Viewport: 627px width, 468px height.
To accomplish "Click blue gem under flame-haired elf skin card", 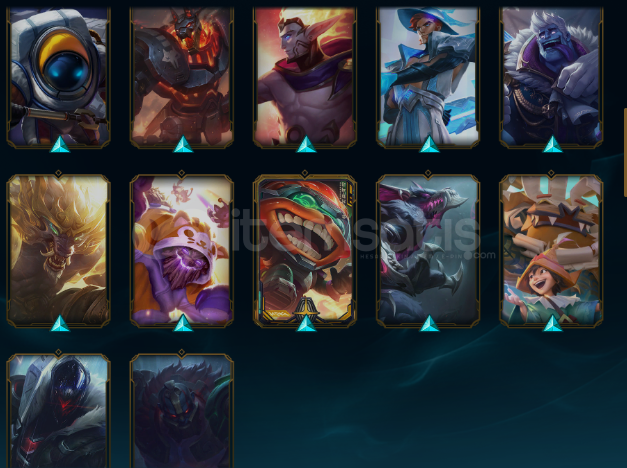I will (306, 144).
